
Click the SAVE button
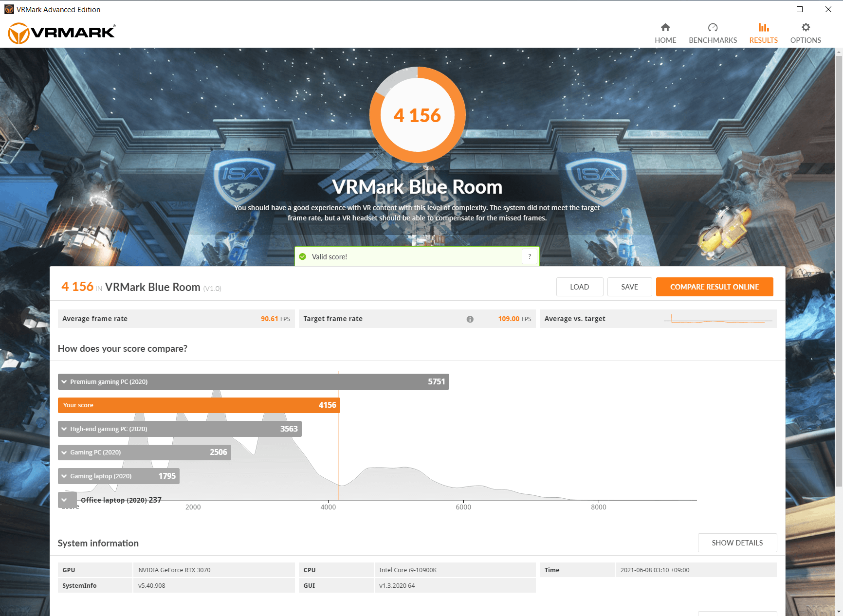[x=629, y=287]
